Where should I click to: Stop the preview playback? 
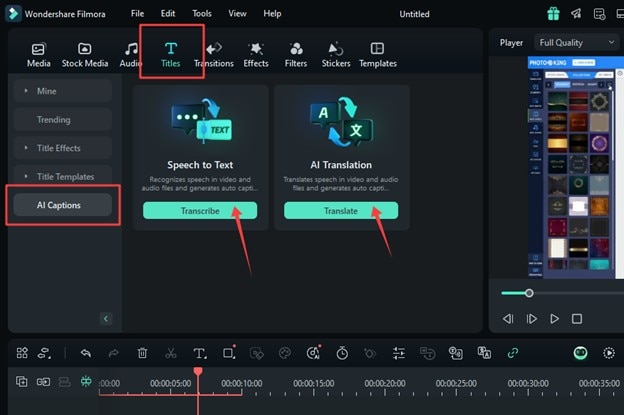pyautogui.click(x=577, y=319)
